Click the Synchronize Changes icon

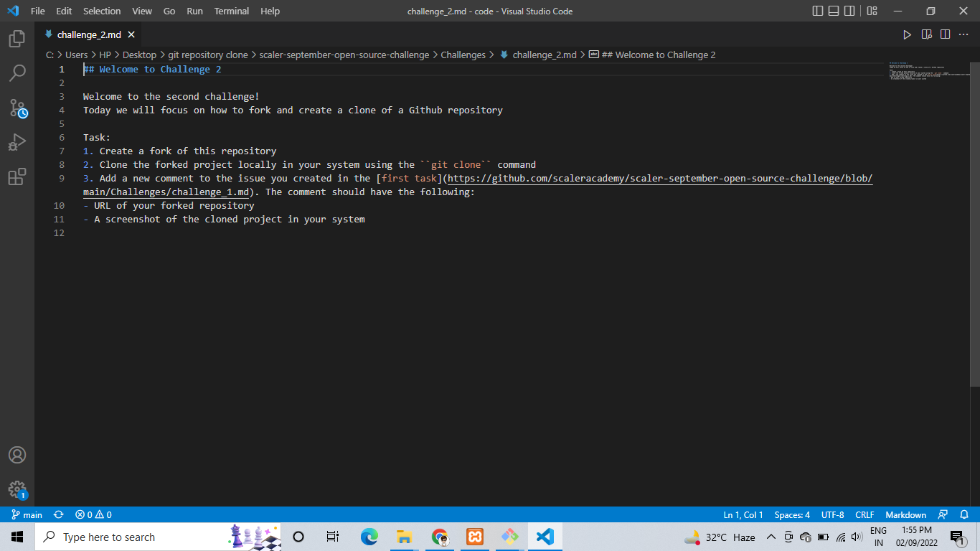point(59,514)
